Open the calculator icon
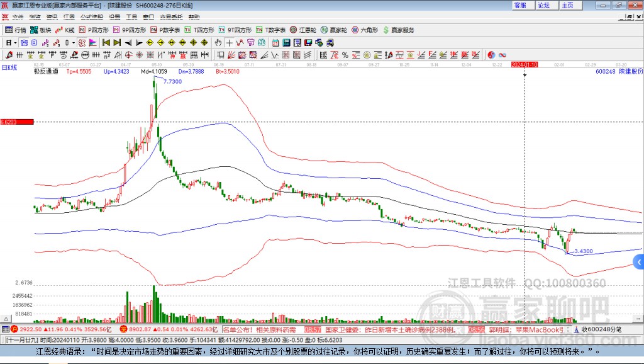The height and width of the screenshot is (364, 644). point(286,43)
